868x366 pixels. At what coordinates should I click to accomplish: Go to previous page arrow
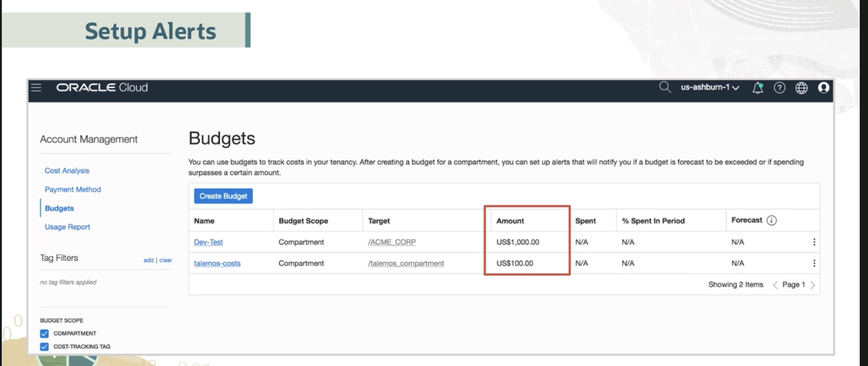(775, 285)
